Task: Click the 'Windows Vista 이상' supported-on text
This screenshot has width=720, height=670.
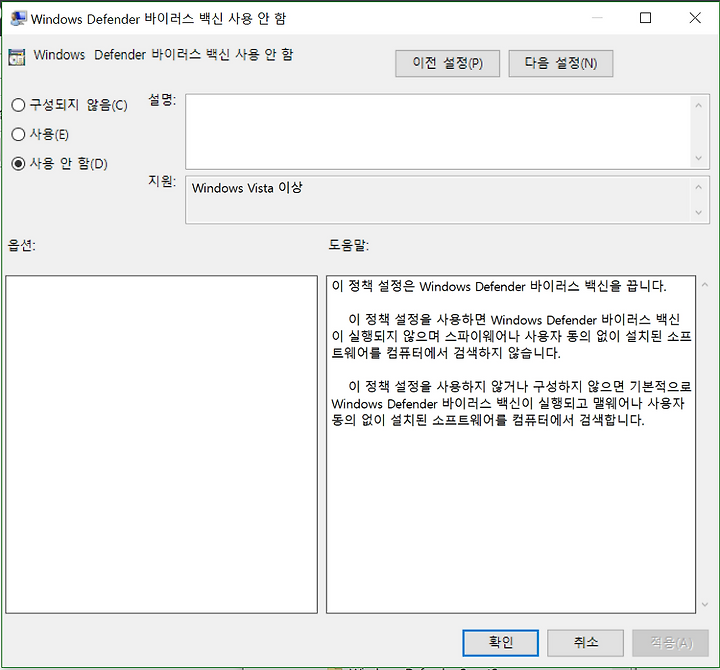Action: pyautogui.click(x=247, y=188)
